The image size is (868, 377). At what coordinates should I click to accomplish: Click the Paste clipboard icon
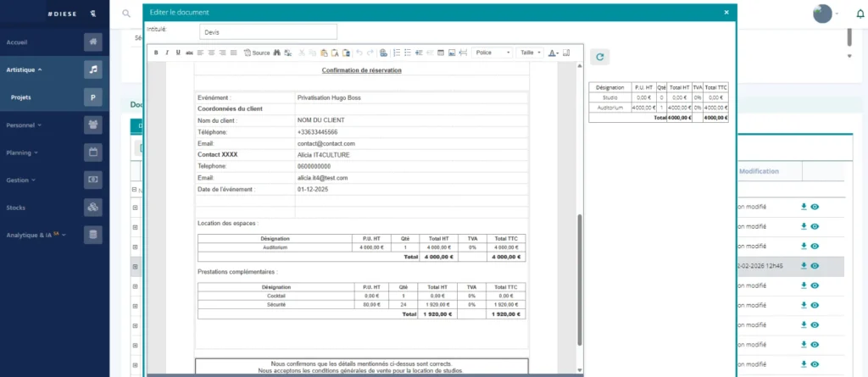[x=324, y=53]
